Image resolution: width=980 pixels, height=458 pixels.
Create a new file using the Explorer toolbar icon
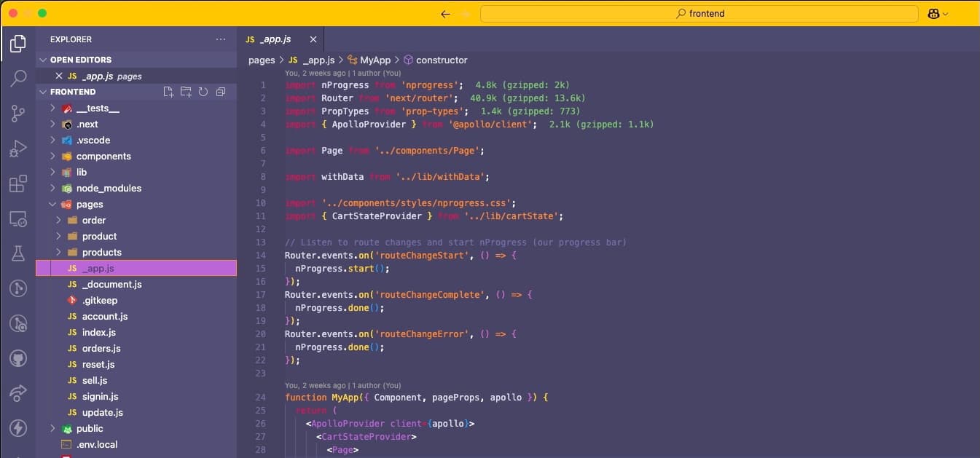click(168, 92)
